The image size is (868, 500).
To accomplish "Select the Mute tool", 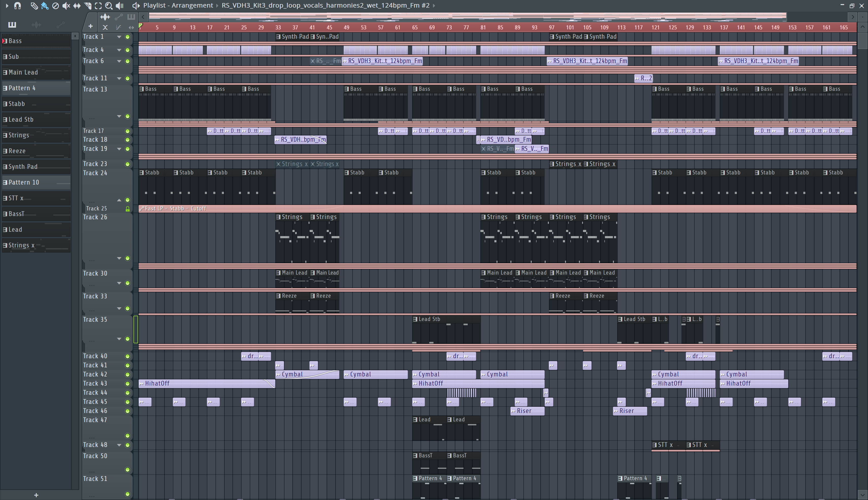I will pos(66,6).
